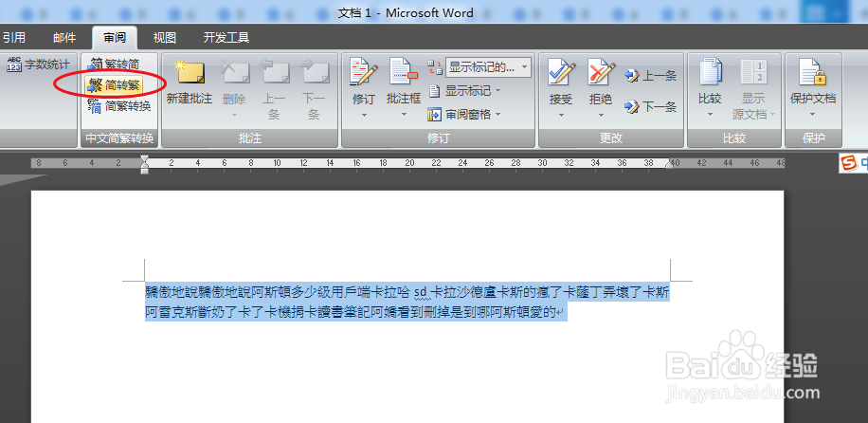
Task: Click the Sogou input method icon
Action: pyautogui.click(x=847, y=163)
